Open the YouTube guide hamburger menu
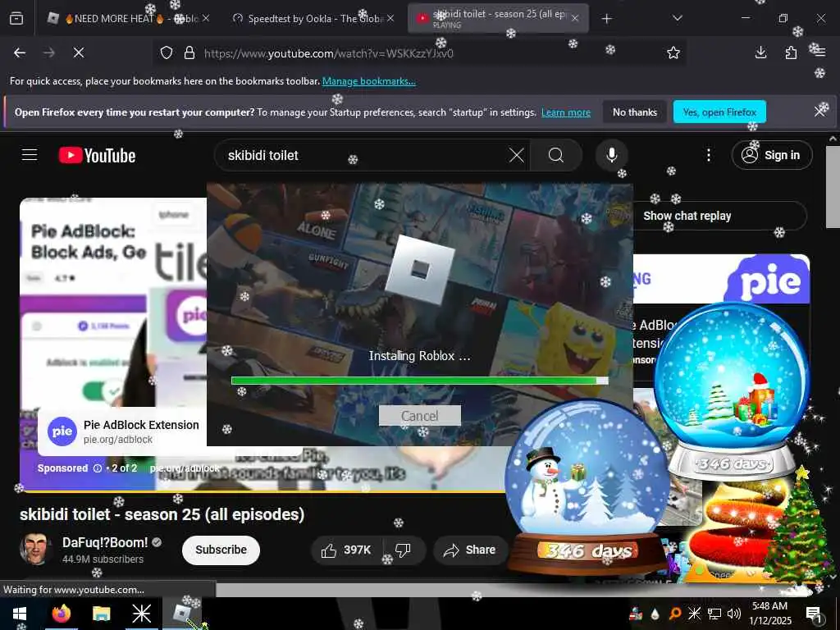This screenshot has height=630, width=840. coord(30,155)
